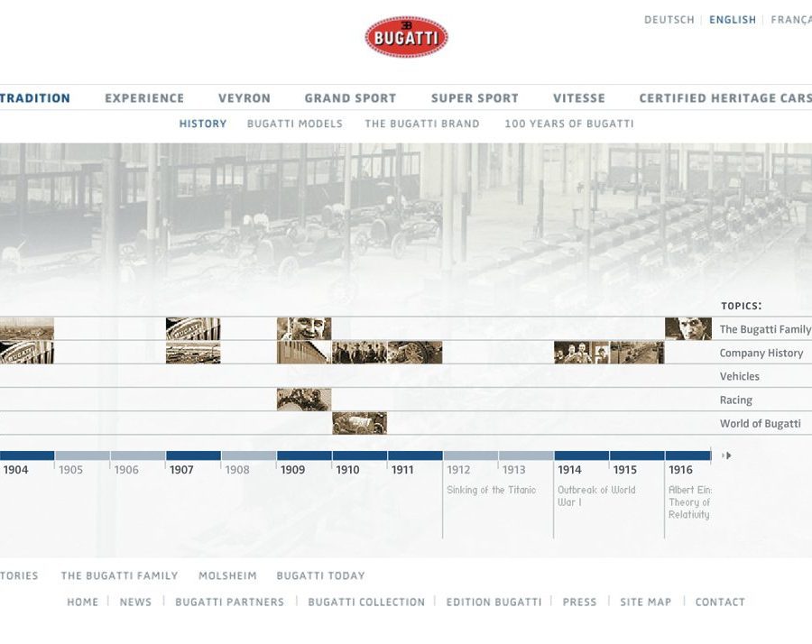Filter by Company History topic
This screenshot has width=812, height=644.
tap(761, 353)
